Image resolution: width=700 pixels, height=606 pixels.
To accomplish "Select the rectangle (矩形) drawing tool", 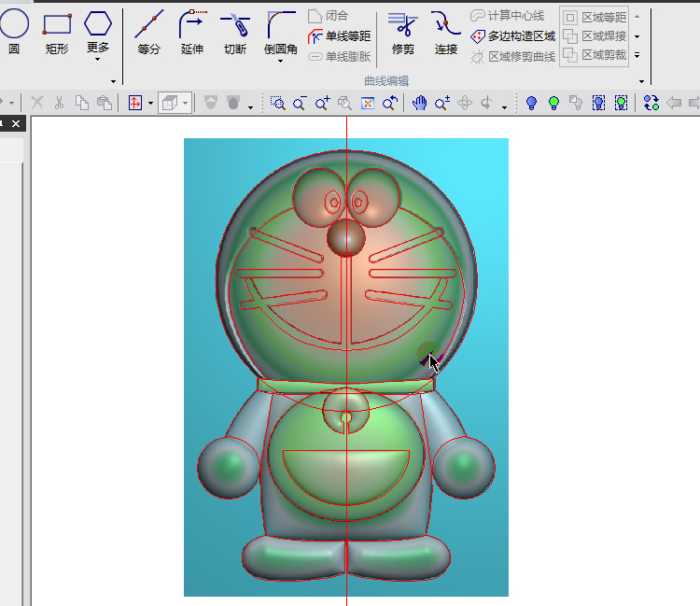I will tap(57, 32).
